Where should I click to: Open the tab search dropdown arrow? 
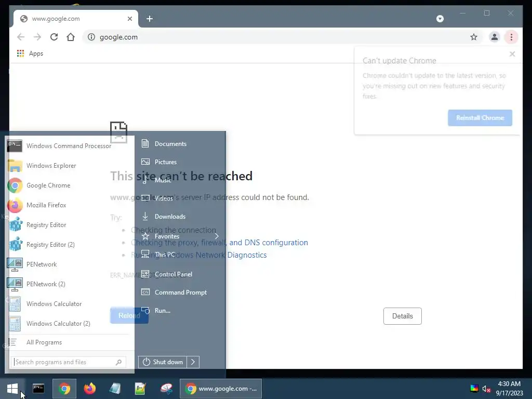440,19
